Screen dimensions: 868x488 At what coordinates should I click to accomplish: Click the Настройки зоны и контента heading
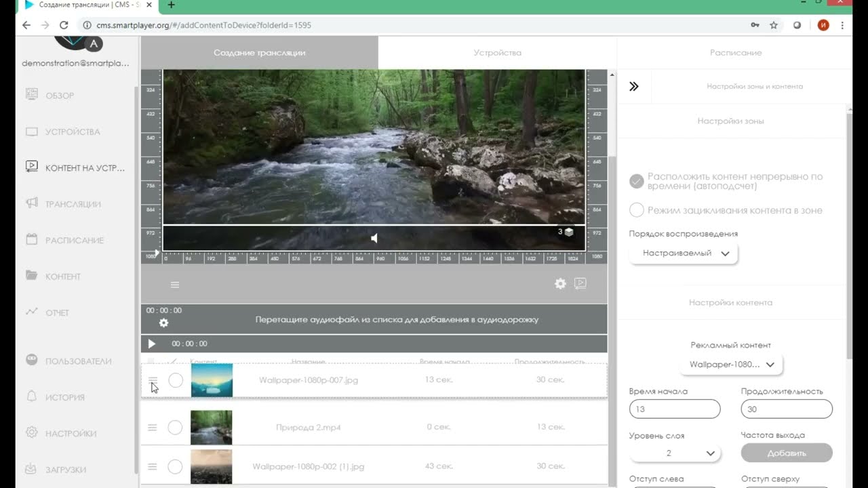pyautogui.click(x=755, y=86)
